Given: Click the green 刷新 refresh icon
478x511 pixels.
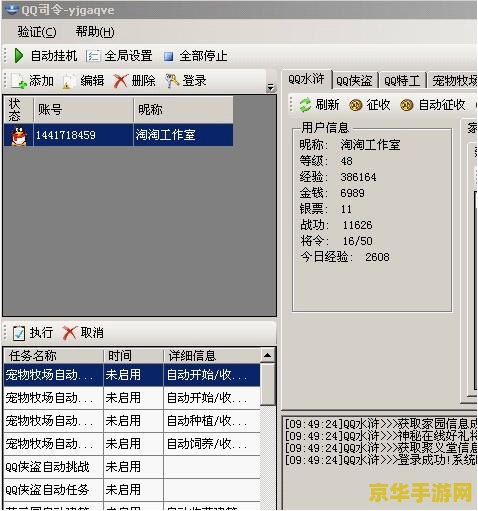Looking at the screenshot, I should tap(305, 105).
